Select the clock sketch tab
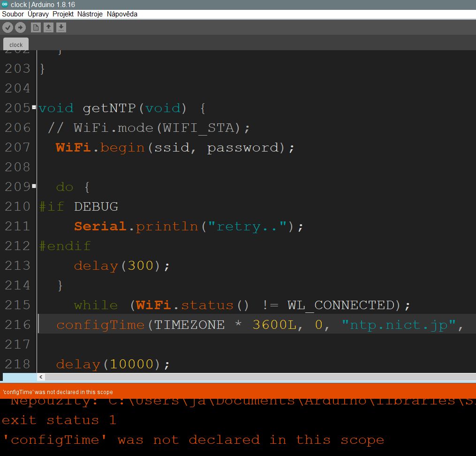476x456 pixels. tap(16, 45)
